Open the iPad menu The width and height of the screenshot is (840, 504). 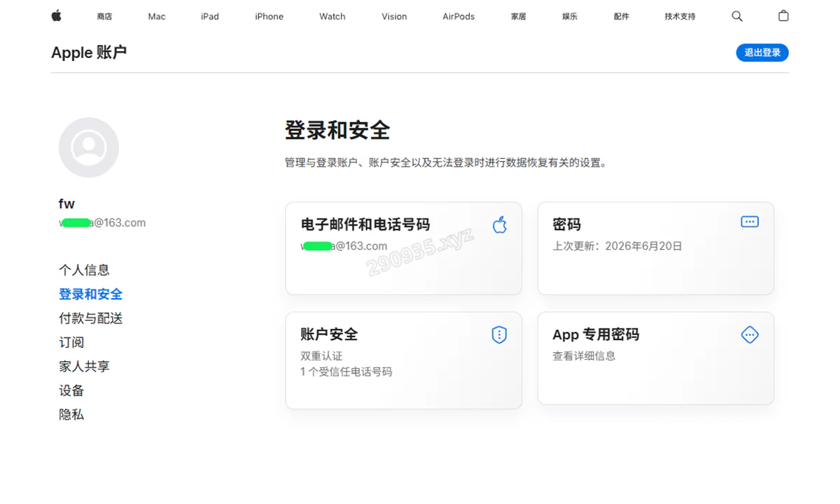(x=210, y=16)
